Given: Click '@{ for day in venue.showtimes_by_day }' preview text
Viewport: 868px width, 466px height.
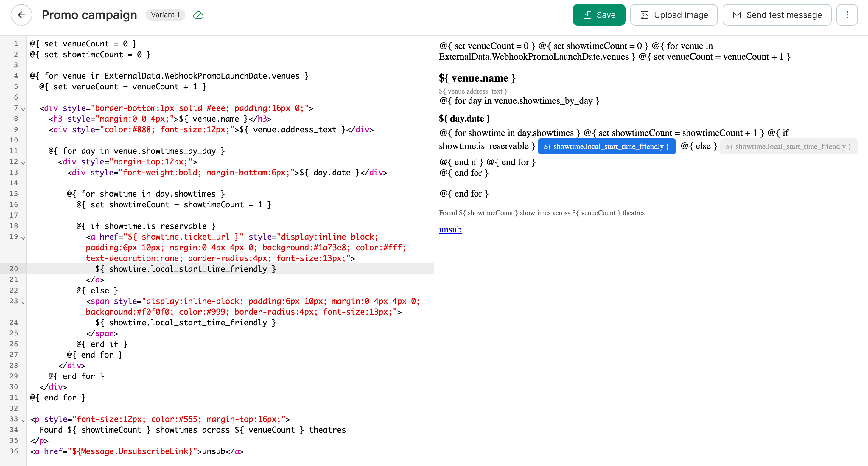Looking at the screenshot, I should click(519, 101).
